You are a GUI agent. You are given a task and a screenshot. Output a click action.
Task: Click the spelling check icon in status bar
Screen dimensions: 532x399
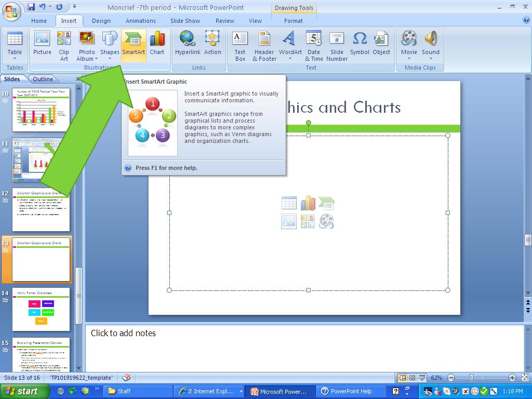point(127,377)
